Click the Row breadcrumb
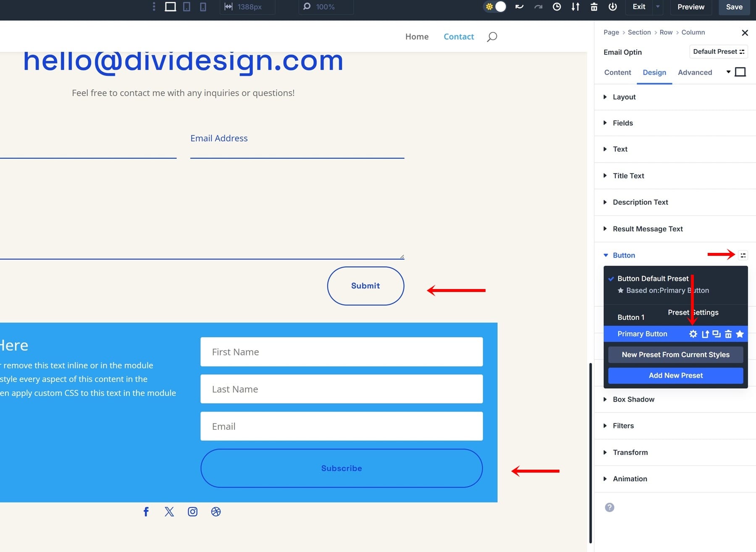Image resolution: width=756 pixels, height=552 pixels. tap(666, 32)
